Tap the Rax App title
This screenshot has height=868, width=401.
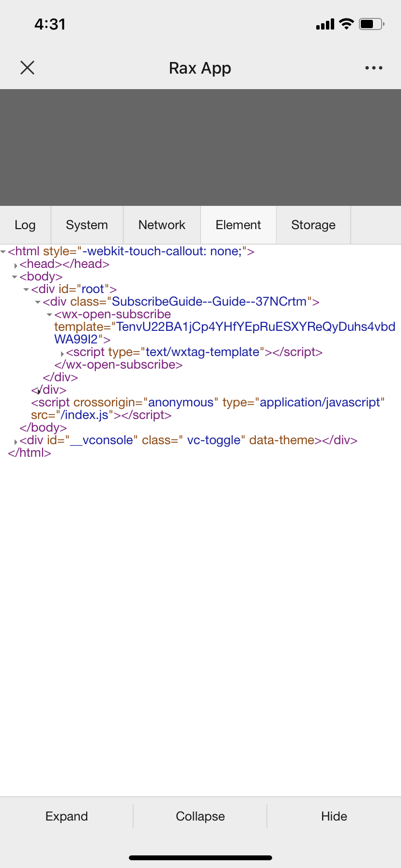200,68
